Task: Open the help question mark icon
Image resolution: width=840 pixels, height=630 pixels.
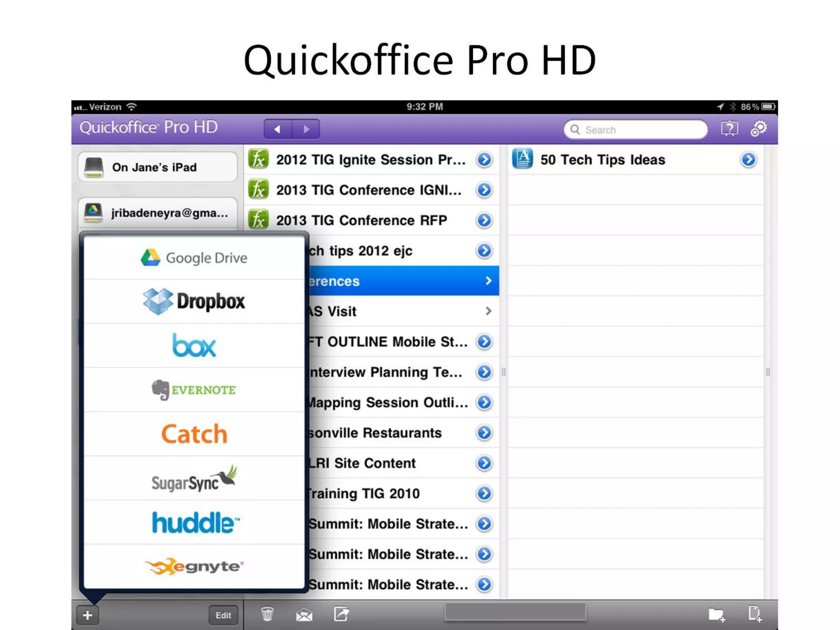Action: [729, 129]
